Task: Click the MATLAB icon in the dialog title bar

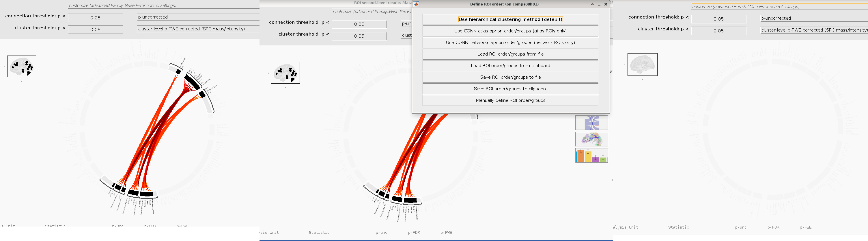Action: (x=416, y=4)
